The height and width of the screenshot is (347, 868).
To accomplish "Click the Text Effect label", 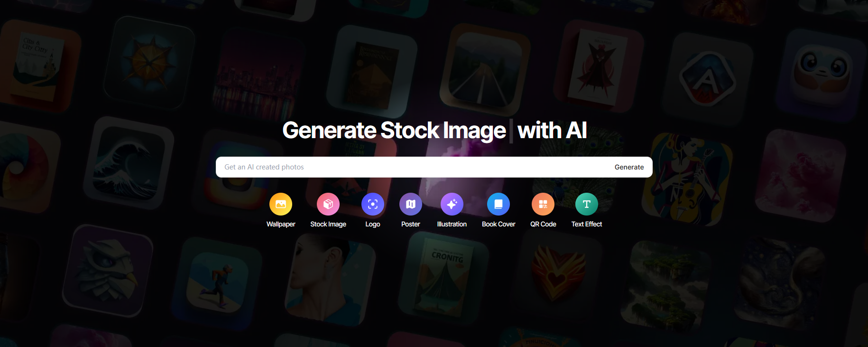I will pos(587,224).
